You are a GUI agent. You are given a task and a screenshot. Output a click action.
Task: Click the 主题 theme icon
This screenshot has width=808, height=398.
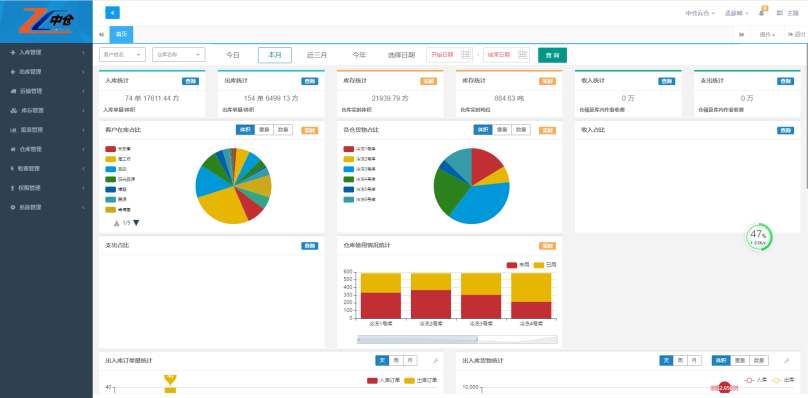click(x=779, y=13)
